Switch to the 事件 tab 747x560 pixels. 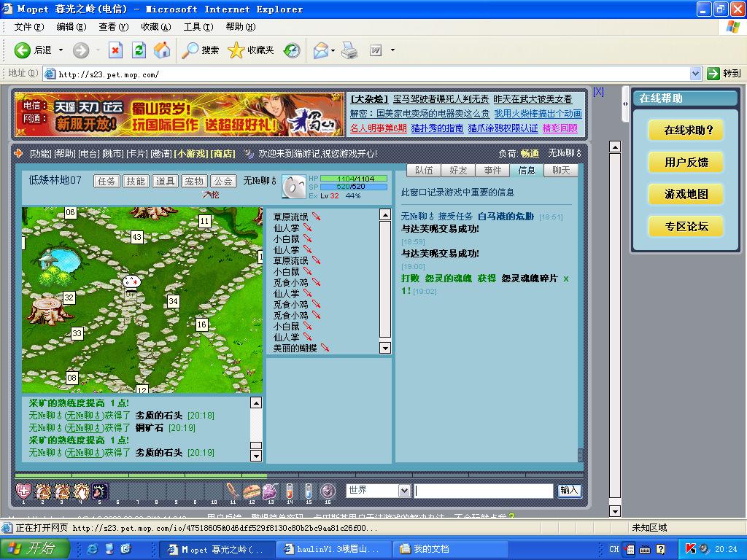[x=492, y=170]
